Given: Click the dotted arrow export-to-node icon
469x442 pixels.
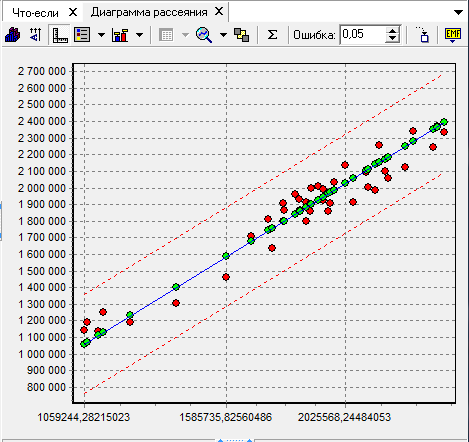Looking at the screenshot, I should [x=422, y=35].
